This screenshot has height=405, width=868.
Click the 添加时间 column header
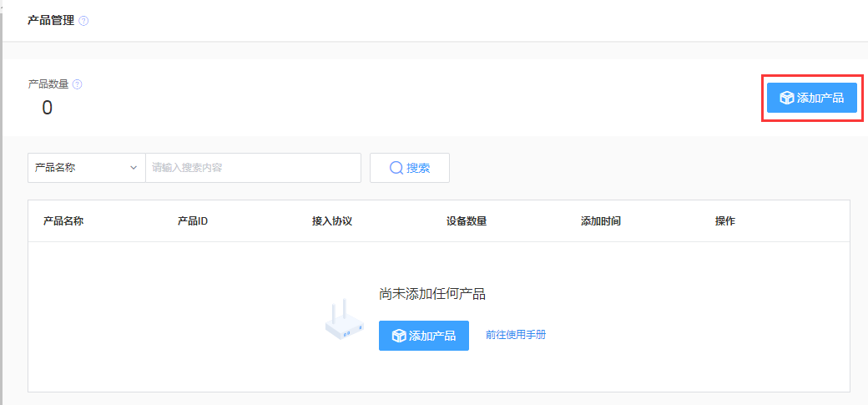click(601, 221)
